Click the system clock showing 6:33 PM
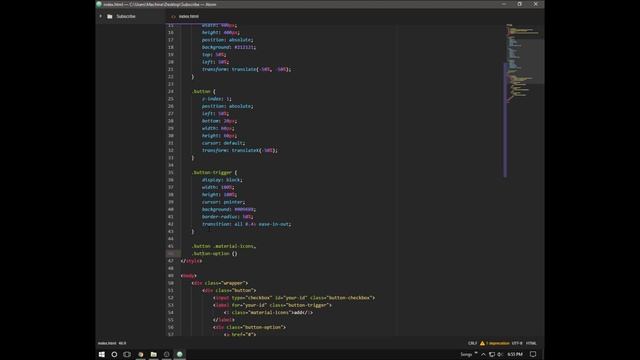The image size is (640, 360). (x=515, y=354)
